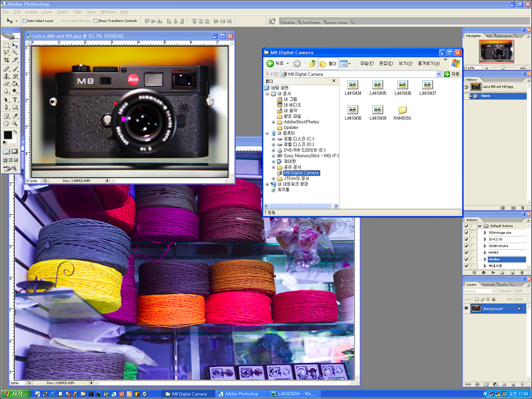
Task: Swap foreground and background colors
Action: pos(15,131)
